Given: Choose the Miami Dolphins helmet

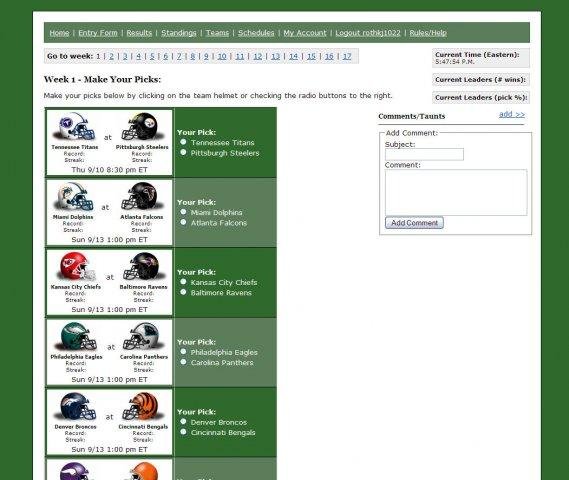Looking at the screenshot, I should click(75, 196).
